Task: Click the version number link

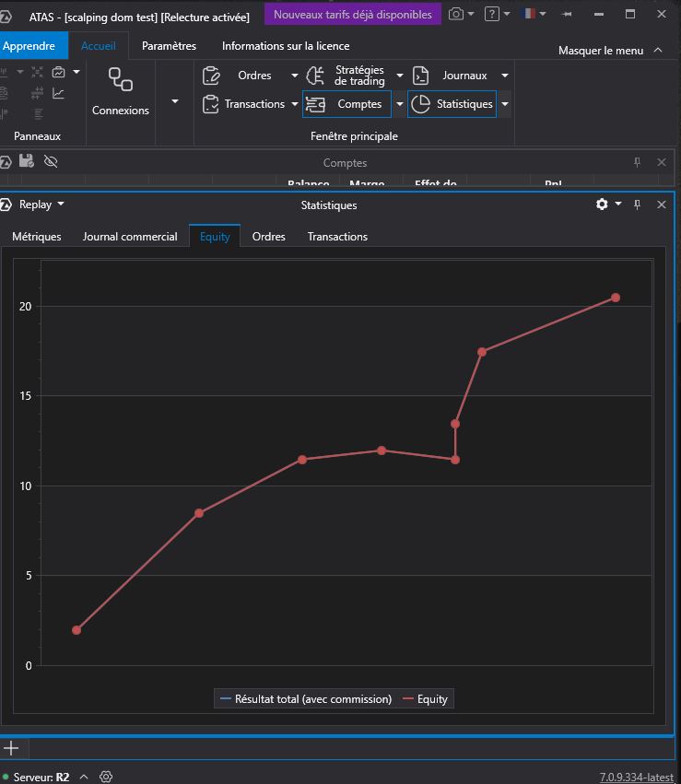Action: [636, 777]
